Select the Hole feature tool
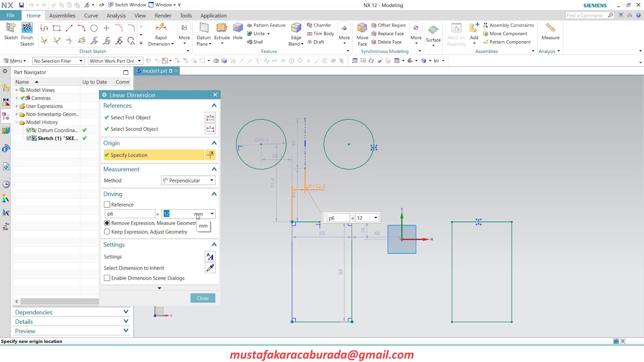644x362 pixels. [238, 31]
